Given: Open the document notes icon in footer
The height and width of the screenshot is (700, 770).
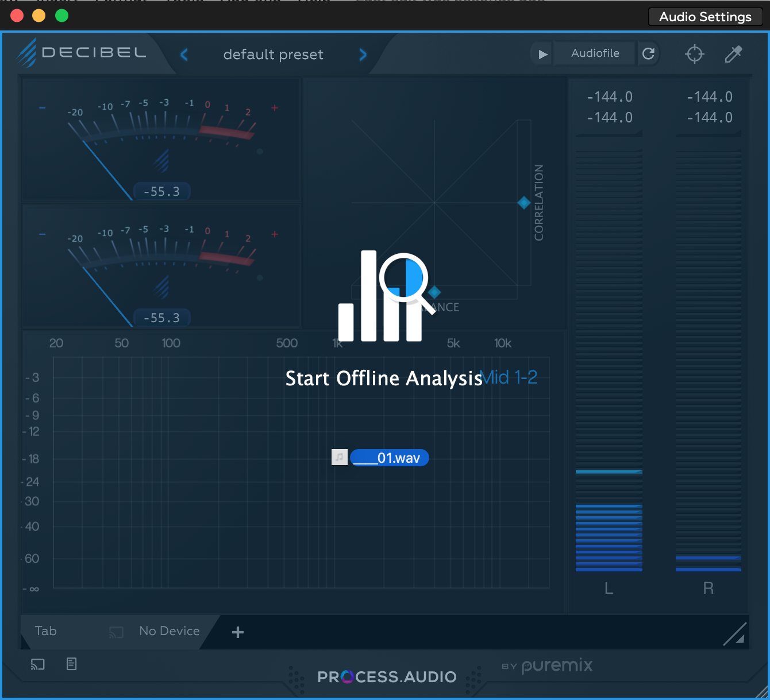Looking at the screenshot, I should coord(71,664).
